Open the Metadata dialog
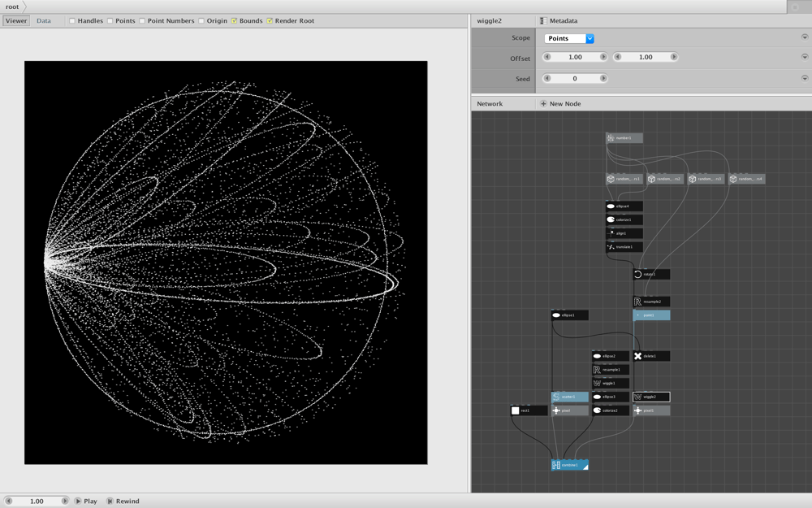812x508 pixels. [x=559, y=21]
